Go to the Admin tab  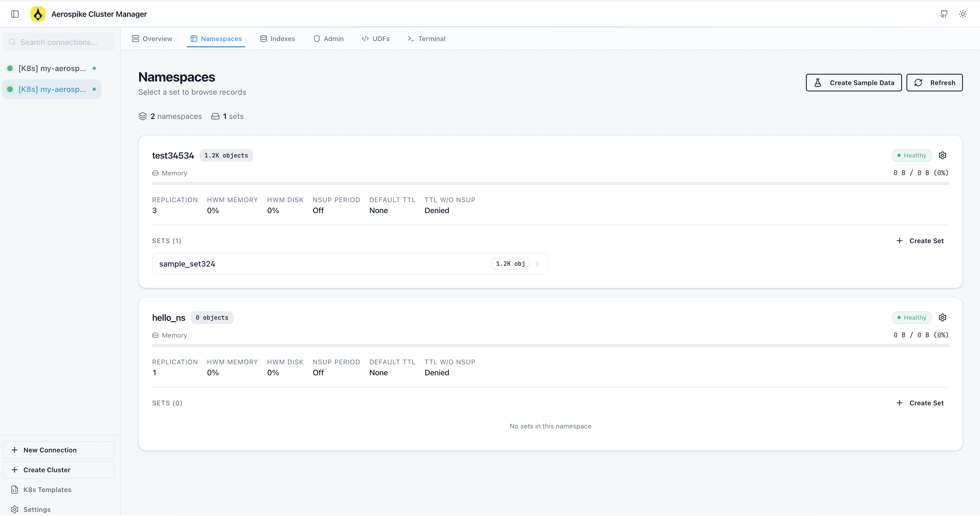328,38
